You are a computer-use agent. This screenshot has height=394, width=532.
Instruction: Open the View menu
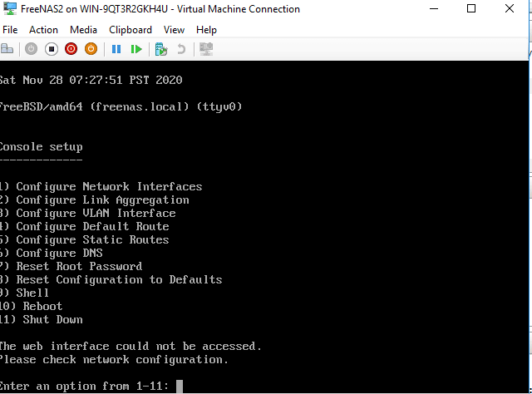point(174,30)
